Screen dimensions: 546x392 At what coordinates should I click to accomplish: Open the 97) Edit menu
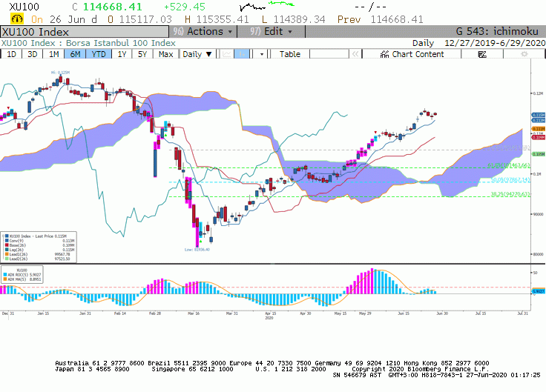click(x=271, y=32)
